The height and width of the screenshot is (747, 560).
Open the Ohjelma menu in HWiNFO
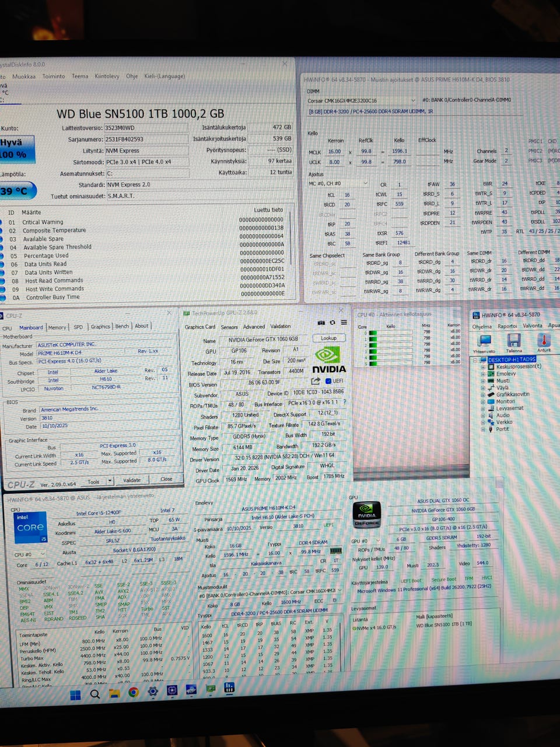click(x=482, y=326)
